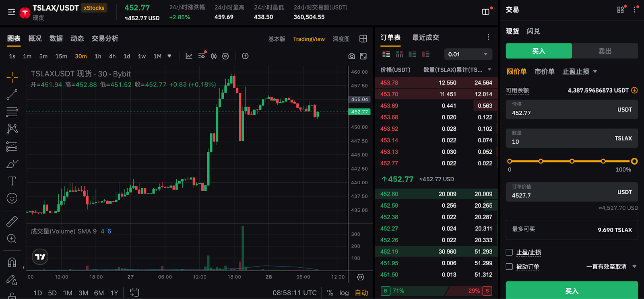Open price scale settings gear at bottom
The image size is (644, 299).
(361, 277)
